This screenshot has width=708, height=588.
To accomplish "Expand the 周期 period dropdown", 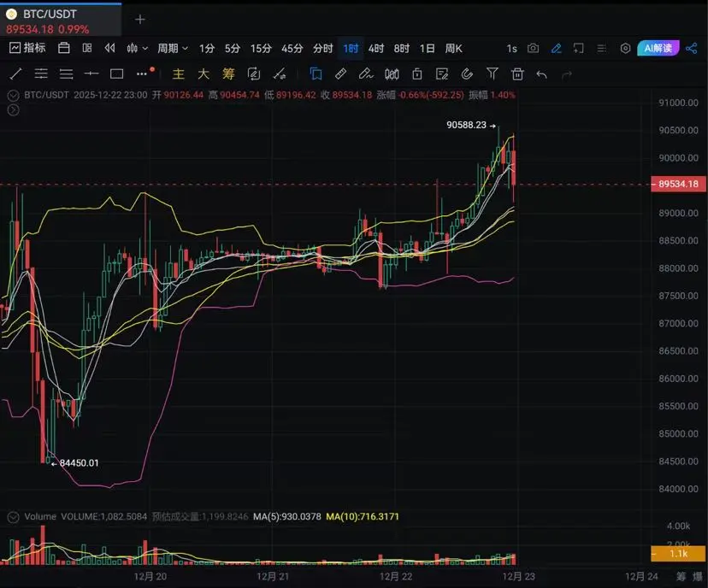I will coord(173,48).
